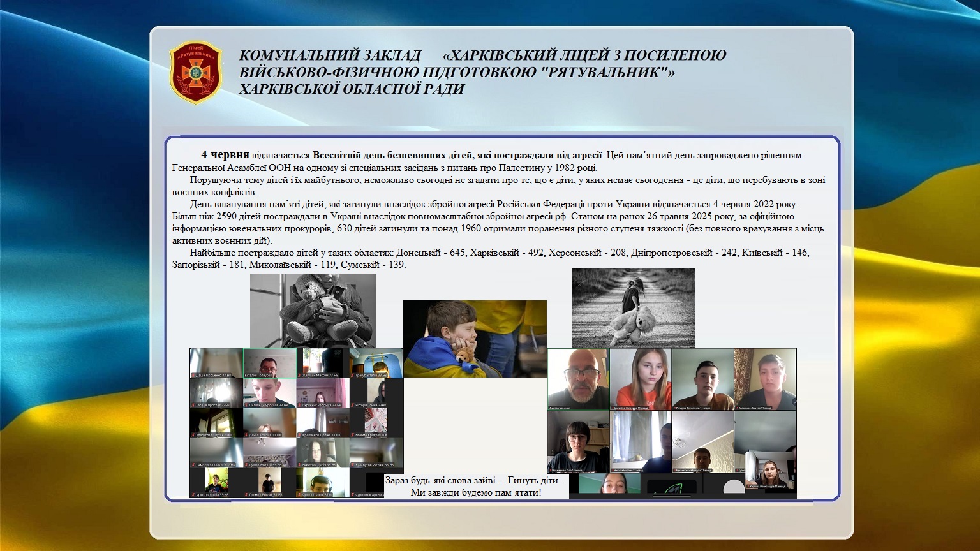
Task: Click the line starting "День вшанування пам'яті дітей"
Action: (x=493, y=204)
